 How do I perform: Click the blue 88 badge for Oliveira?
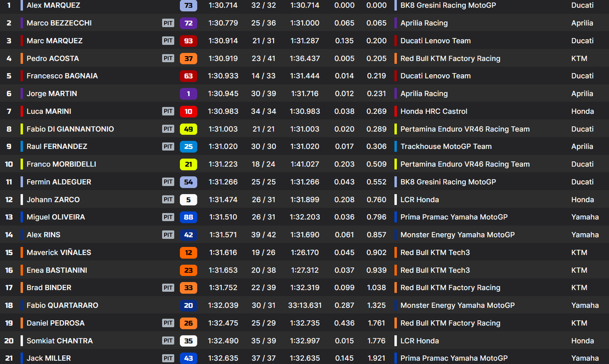[188, 217]
